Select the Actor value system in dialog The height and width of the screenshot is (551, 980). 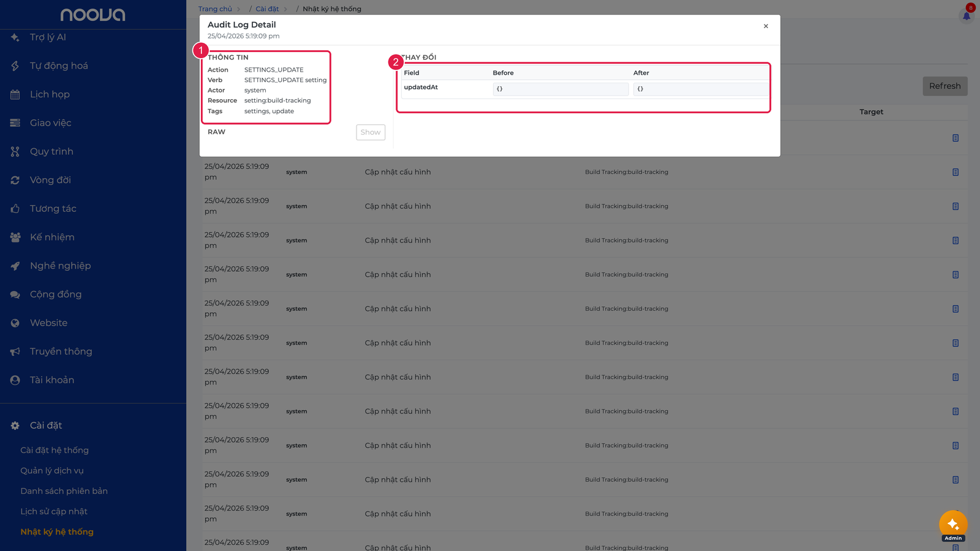coord(255,91)
